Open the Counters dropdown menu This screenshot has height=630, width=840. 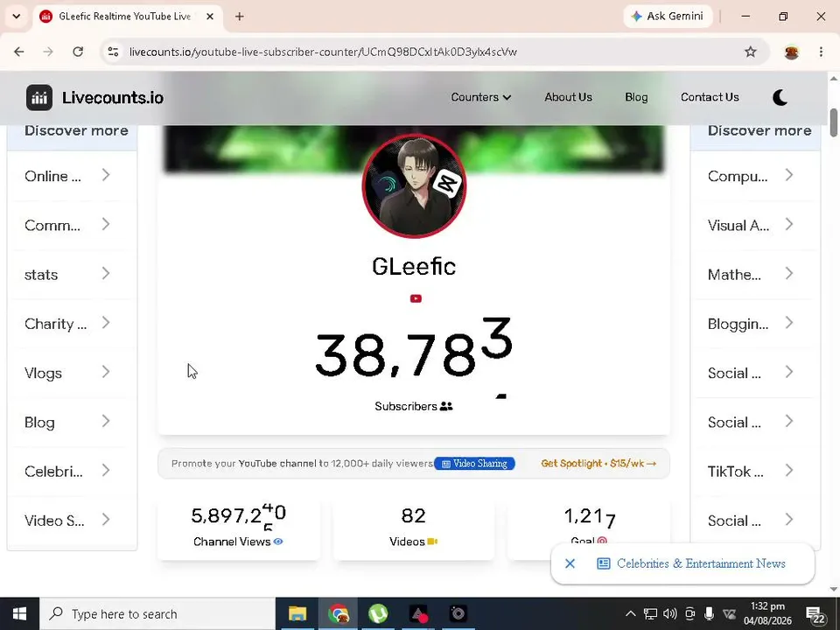(x=480, y=97)
